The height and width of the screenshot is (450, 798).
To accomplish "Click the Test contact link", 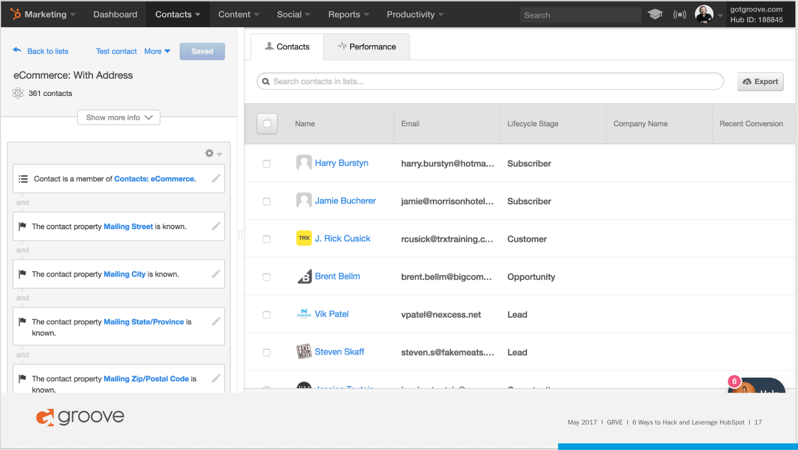I will 116,51.
